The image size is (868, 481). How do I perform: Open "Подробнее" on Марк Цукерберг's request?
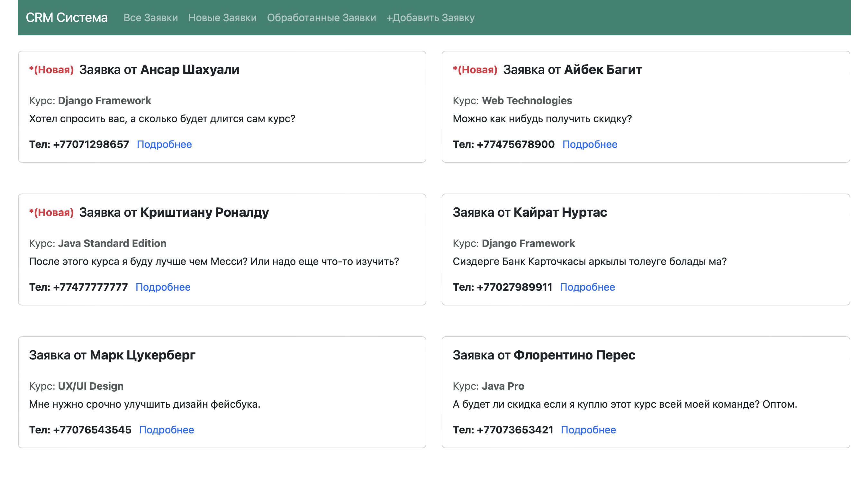click(x=167, y=430)
